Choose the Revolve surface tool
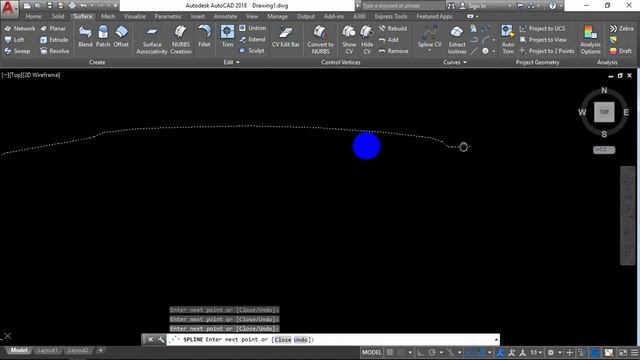 pyautogui.click(x=54, y=51)
